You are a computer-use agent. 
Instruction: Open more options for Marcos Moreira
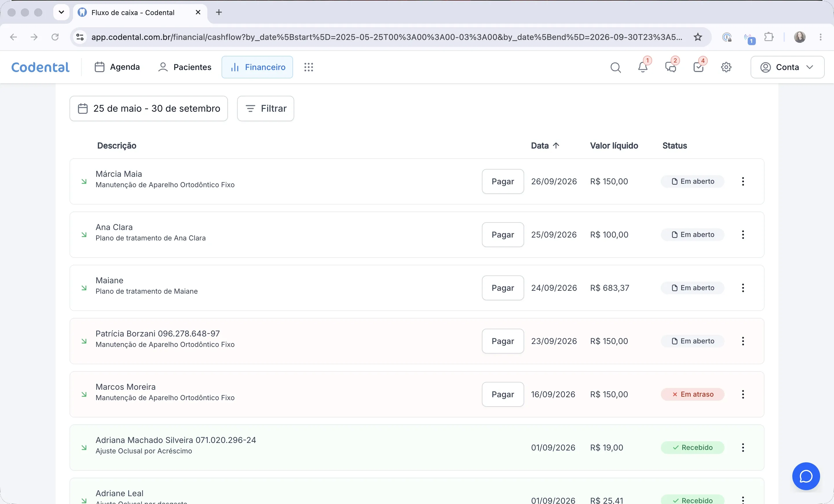point(743,394)
